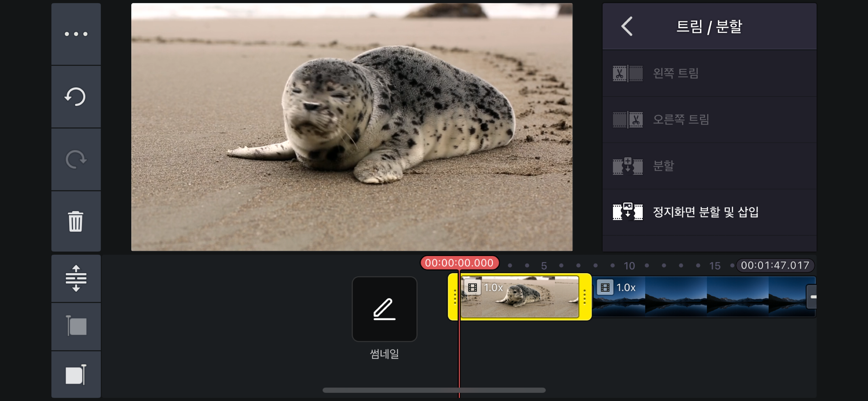Click the seal video preview
Image resolution: width=868 pixels, height=401 pixels.
pos(352,127)
